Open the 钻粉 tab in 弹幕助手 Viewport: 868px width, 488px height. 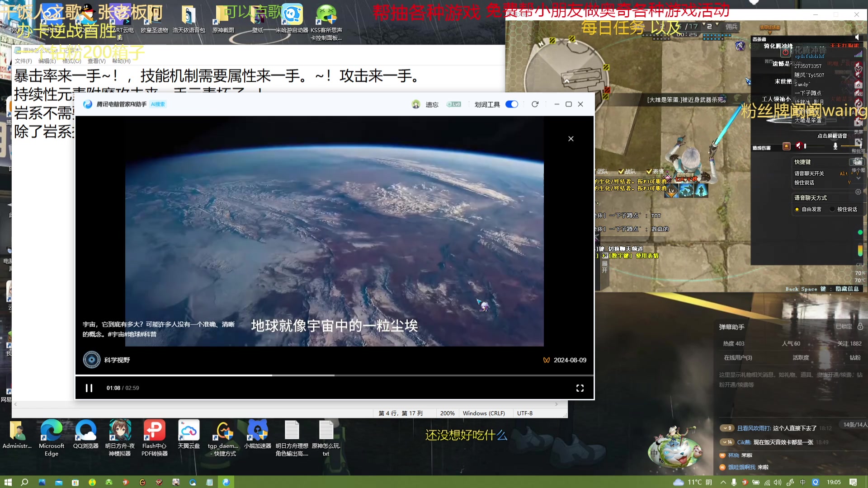(855, 357)
